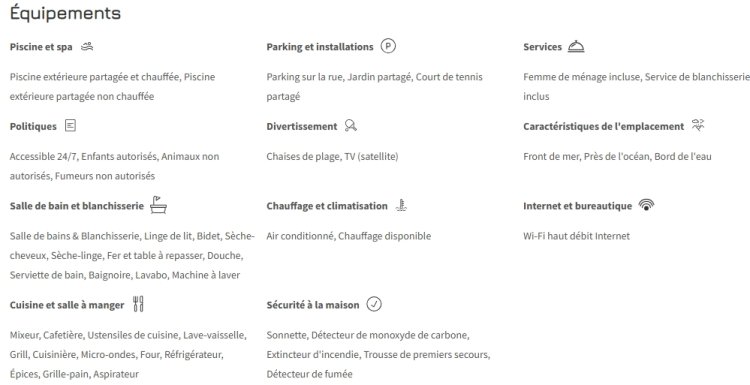
Task: Select the Équipements page heading
Action: click(x=65, y=13)
